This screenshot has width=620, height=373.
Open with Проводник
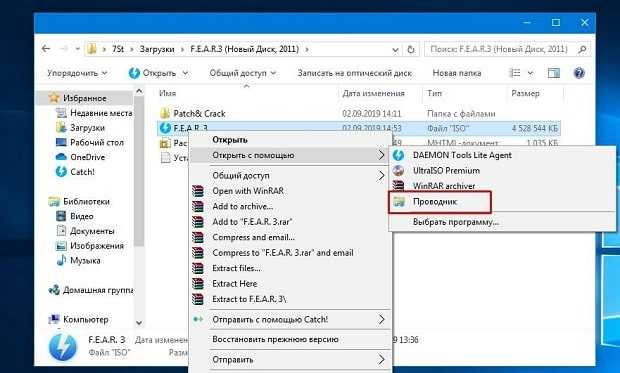(440, 202)
